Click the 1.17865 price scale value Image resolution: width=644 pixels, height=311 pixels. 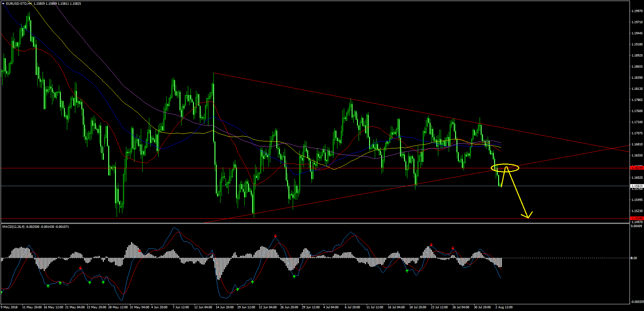[x=637, y=100]
